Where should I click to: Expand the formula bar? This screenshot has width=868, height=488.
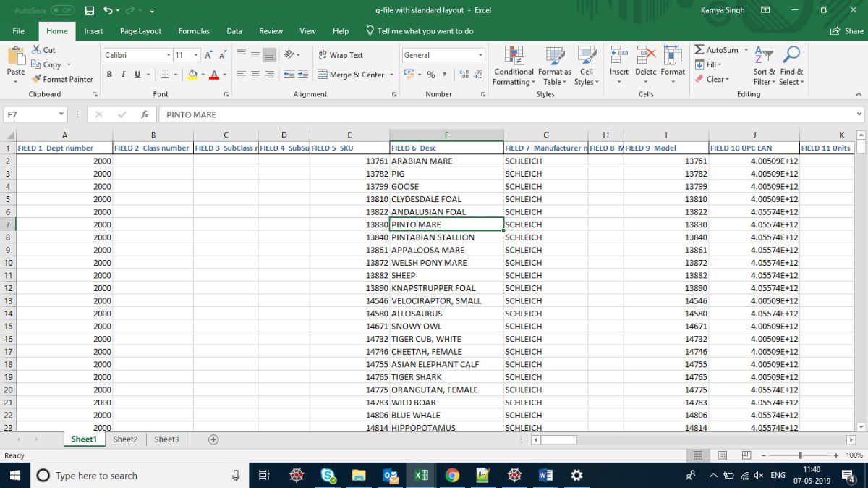coord(859,114)
